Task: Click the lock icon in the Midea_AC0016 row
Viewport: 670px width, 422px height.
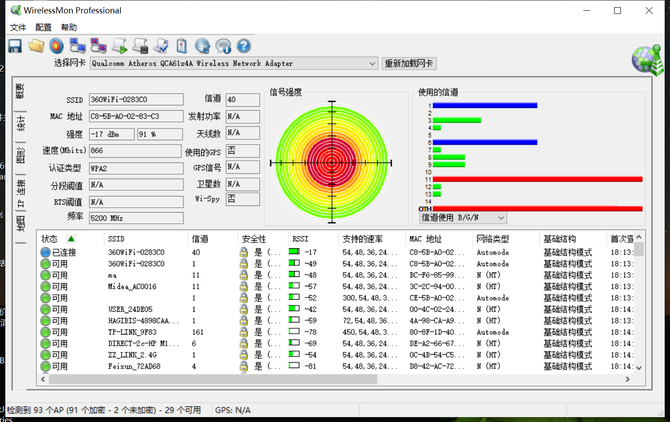Action: point(243,285)
